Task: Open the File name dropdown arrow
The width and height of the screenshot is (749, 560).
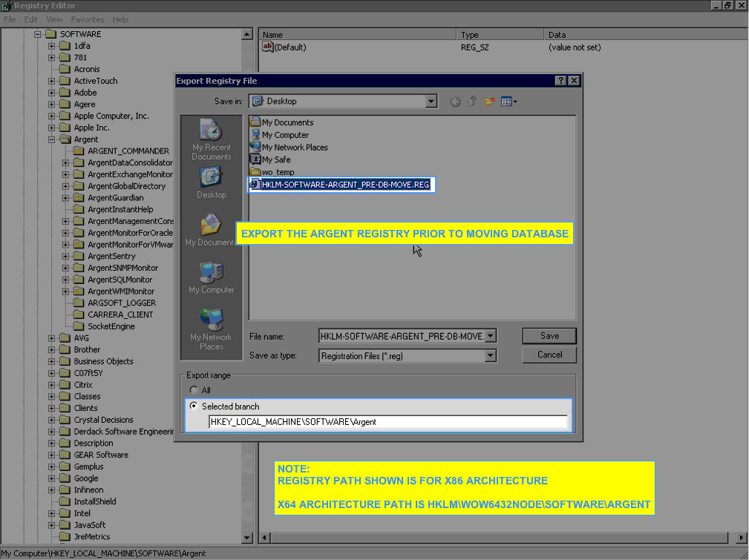Action: point(490,337)
